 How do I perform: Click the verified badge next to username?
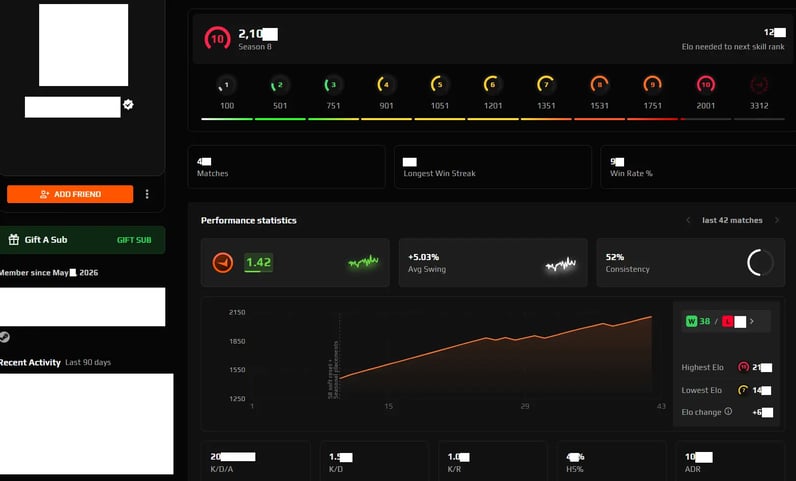click(x=128, y=104)
